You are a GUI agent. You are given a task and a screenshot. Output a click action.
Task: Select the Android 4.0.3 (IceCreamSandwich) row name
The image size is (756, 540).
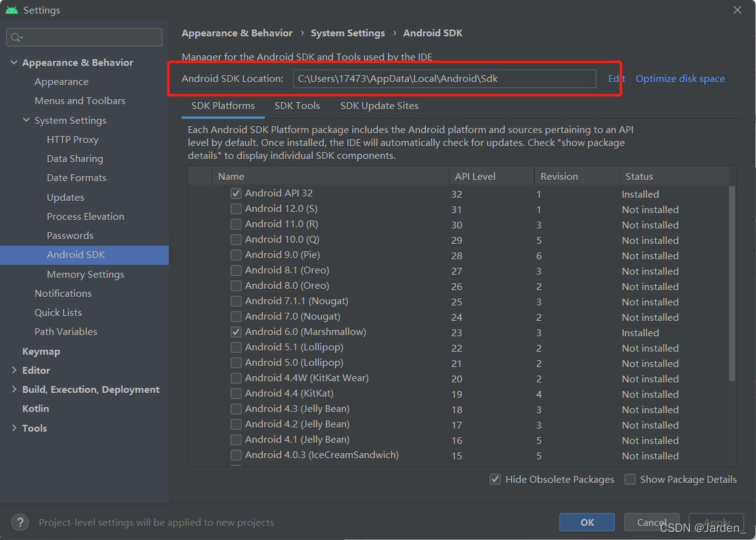pos(322,455)
